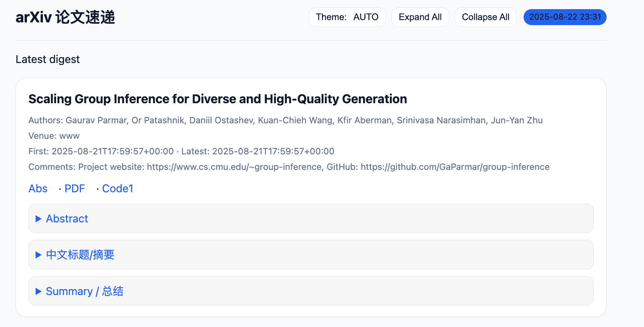Screen dimensions: 644x327
Task: Click the Authors line starting Gaurav Parmar
Action: point(286,121)
